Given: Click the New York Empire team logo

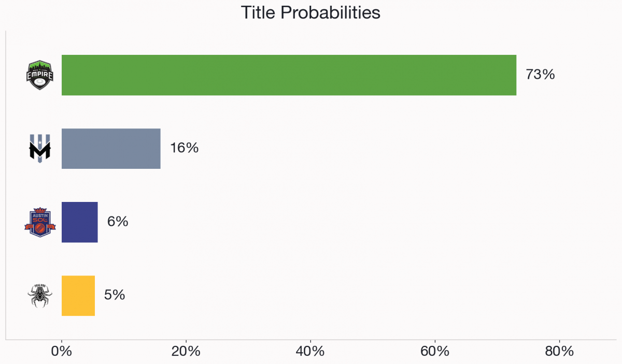Looking at the screenshot, I should click(x=40, y=75).
